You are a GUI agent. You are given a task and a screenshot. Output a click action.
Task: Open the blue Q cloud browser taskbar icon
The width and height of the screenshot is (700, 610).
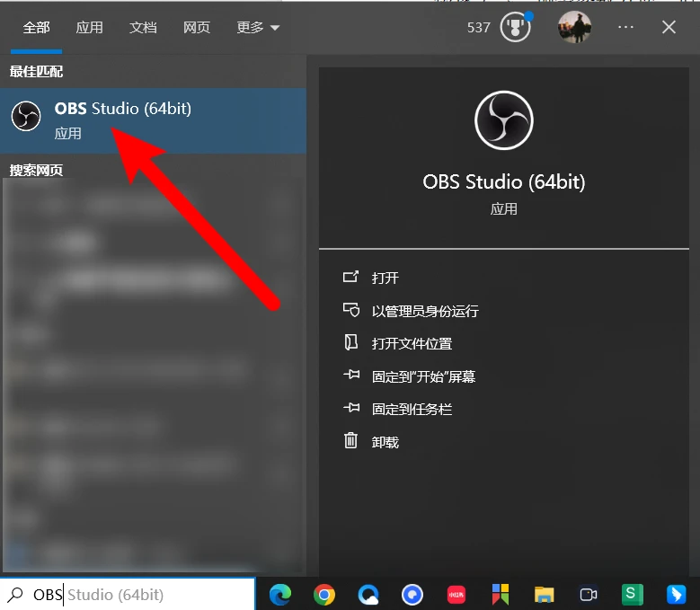[368, 595]
